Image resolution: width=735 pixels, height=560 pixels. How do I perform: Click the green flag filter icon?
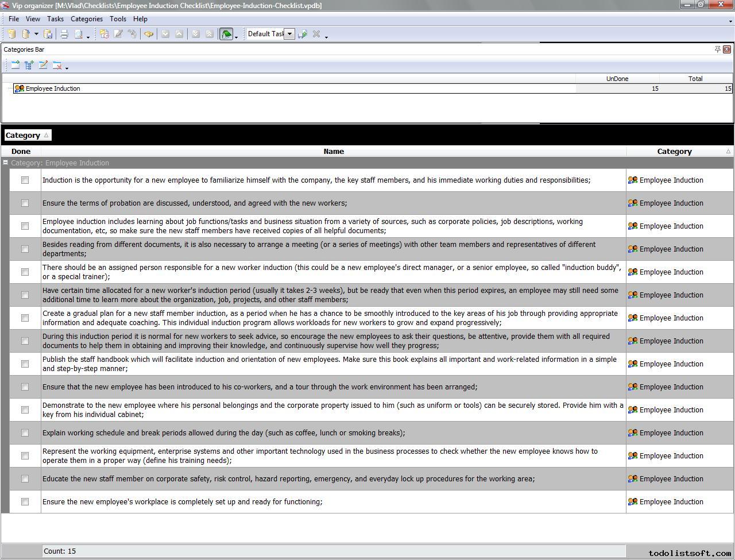[226, 34]
